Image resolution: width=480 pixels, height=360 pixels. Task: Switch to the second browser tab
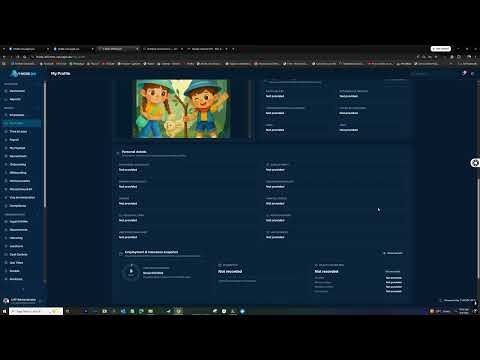coord(73,49)
